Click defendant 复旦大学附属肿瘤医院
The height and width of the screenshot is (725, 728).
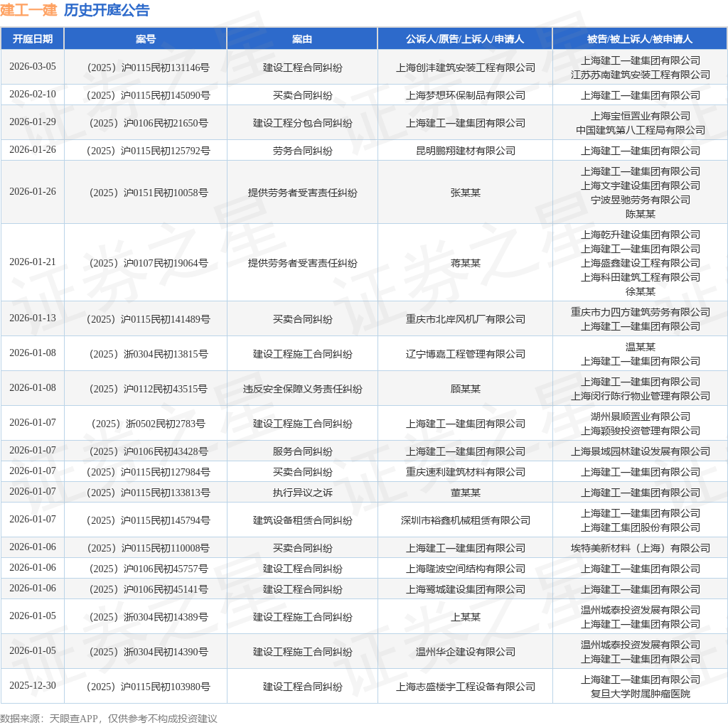coord(641,694)
